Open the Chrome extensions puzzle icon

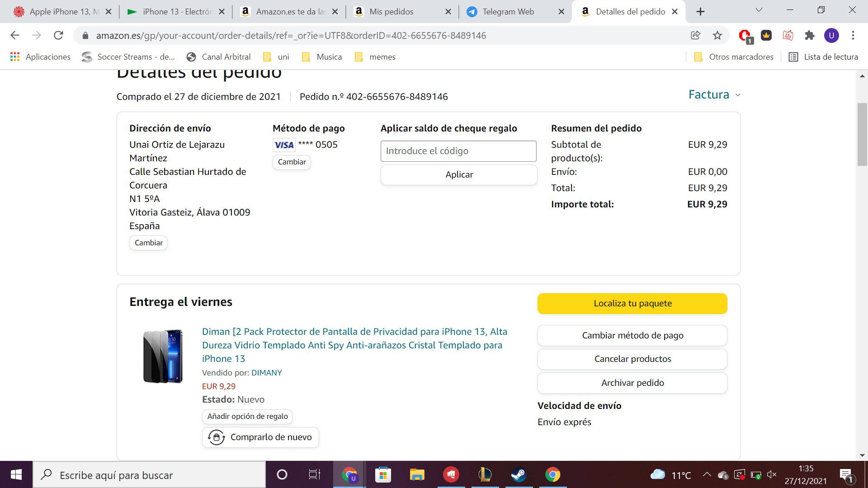coord(810,35)
